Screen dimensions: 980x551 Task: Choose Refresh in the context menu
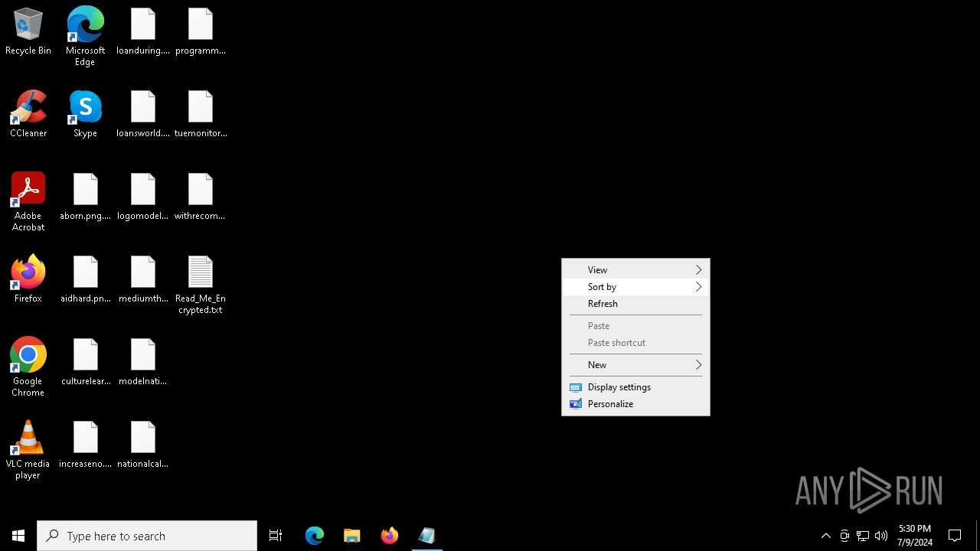635,303
